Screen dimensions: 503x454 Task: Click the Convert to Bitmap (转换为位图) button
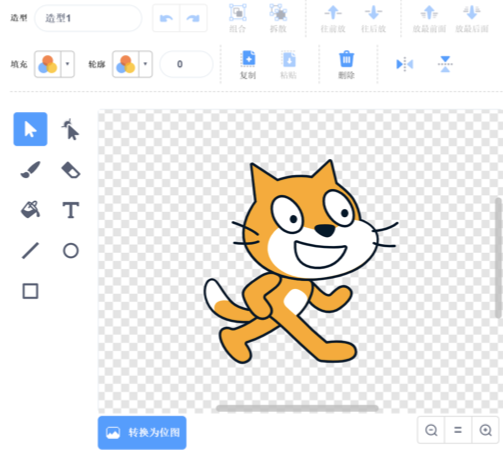coord(142,433)
